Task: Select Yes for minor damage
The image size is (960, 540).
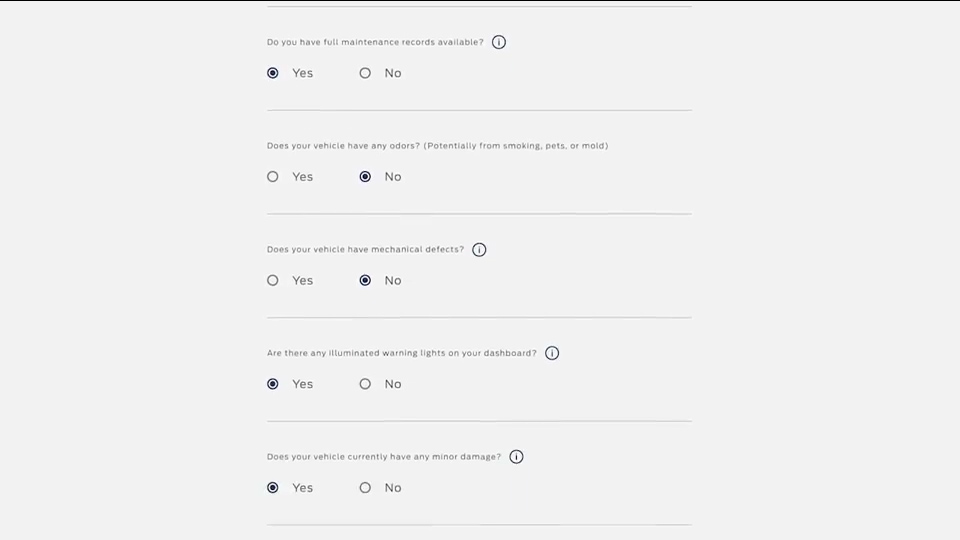Action: (x=273, y=487)
